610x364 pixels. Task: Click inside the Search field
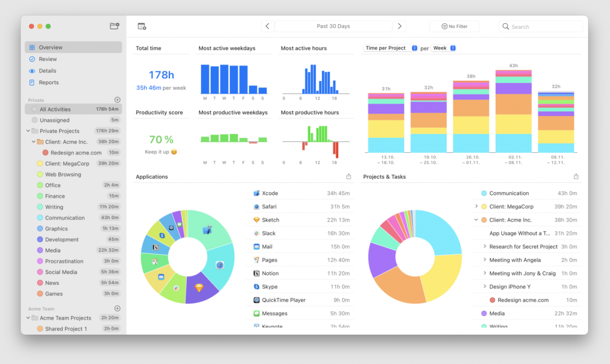(541, 26)
